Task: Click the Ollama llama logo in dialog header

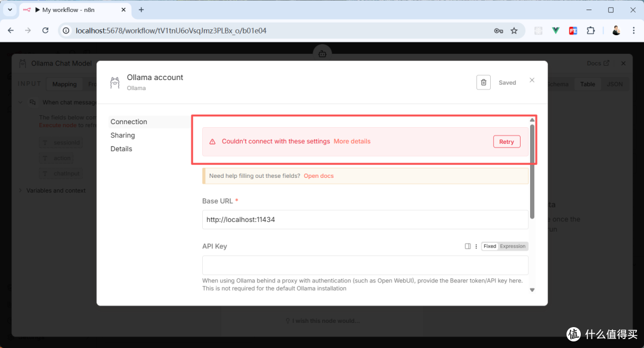Action: (115, 82)
